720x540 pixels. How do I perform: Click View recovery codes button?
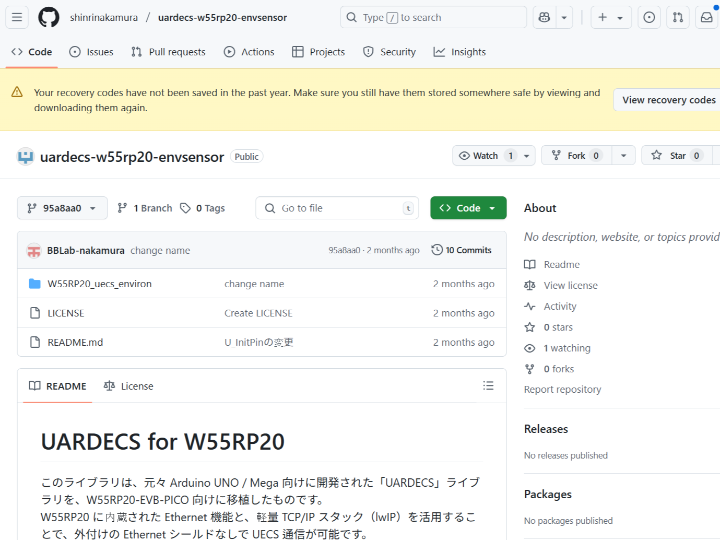click(x=668, y=100)
